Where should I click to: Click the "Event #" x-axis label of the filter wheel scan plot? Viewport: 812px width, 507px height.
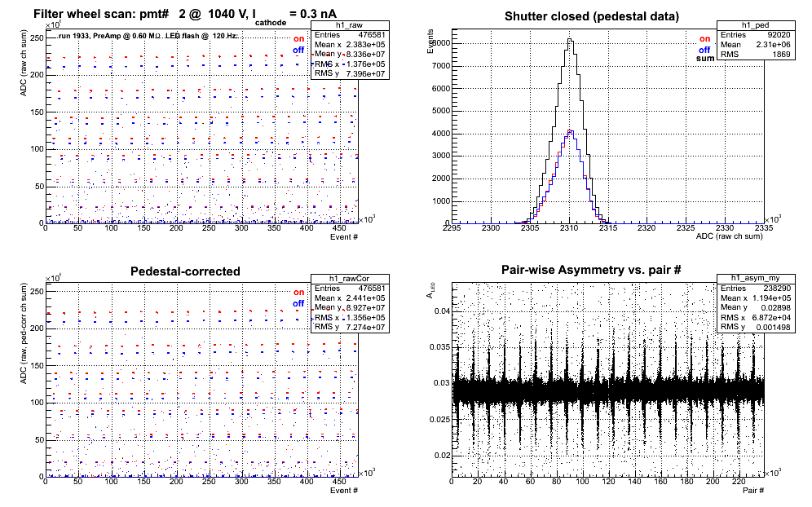[344, 236]
